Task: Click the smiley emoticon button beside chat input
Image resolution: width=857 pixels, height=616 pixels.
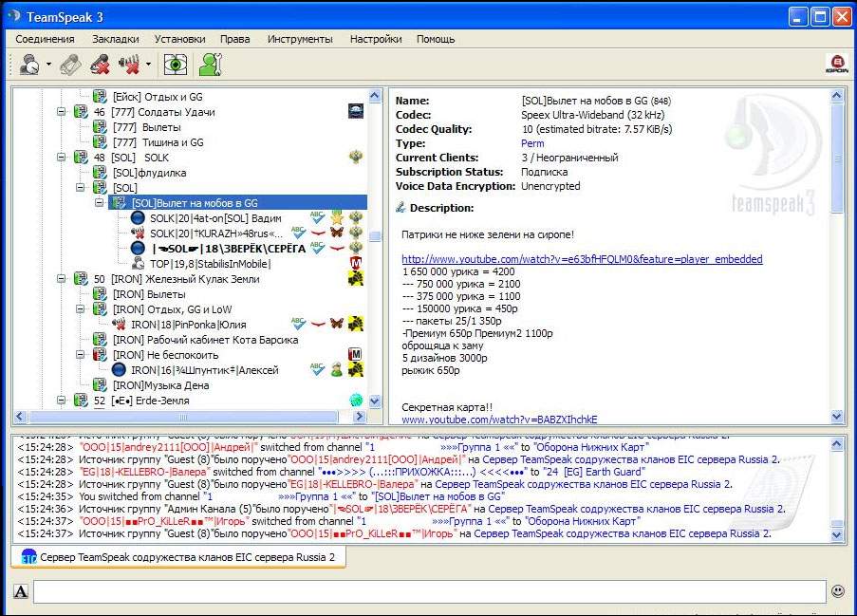Action: tap(838, 591)
